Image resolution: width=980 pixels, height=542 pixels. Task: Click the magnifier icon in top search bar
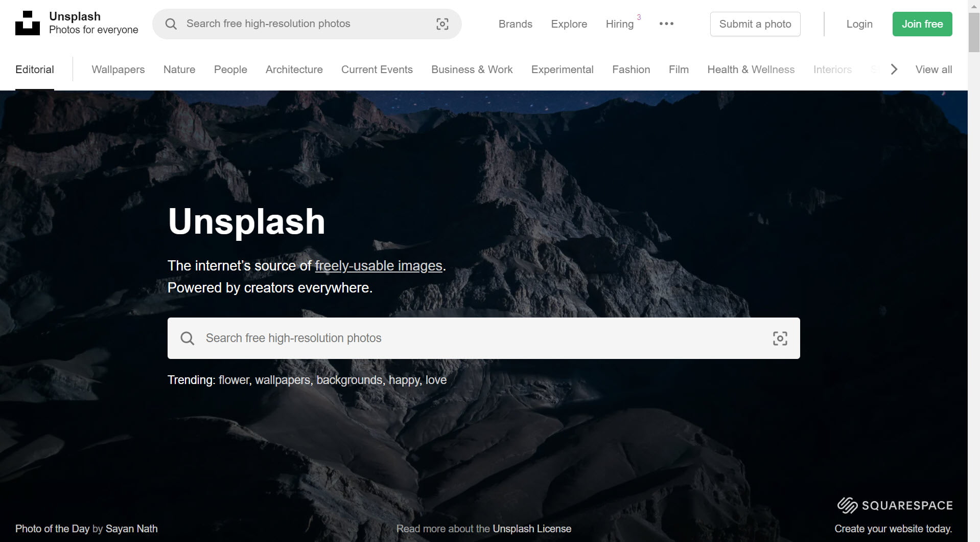171,24
